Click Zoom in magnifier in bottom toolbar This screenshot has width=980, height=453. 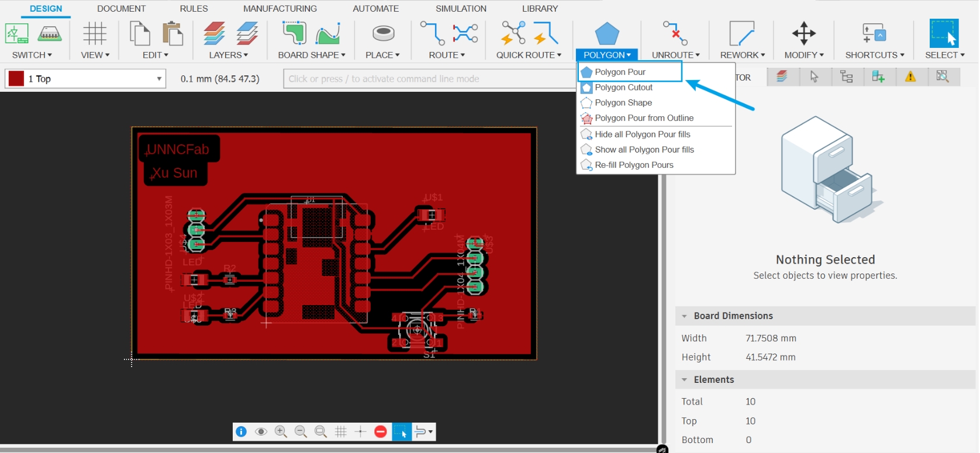281,432
